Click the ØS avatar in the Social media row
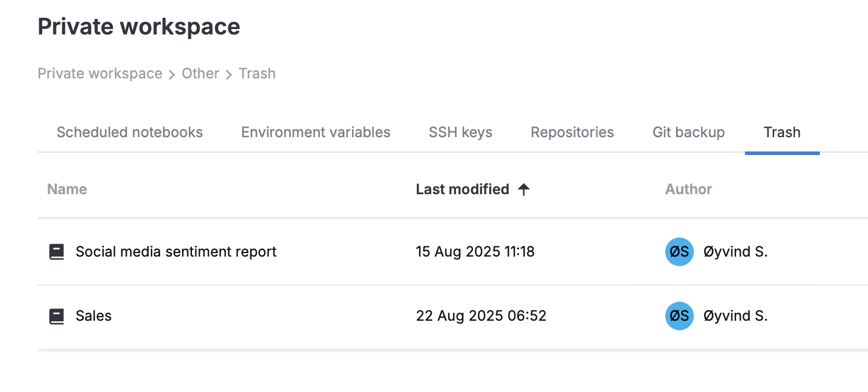Image resolution: width=868 pixels, height=392 pixels. [x=679, y=252]
